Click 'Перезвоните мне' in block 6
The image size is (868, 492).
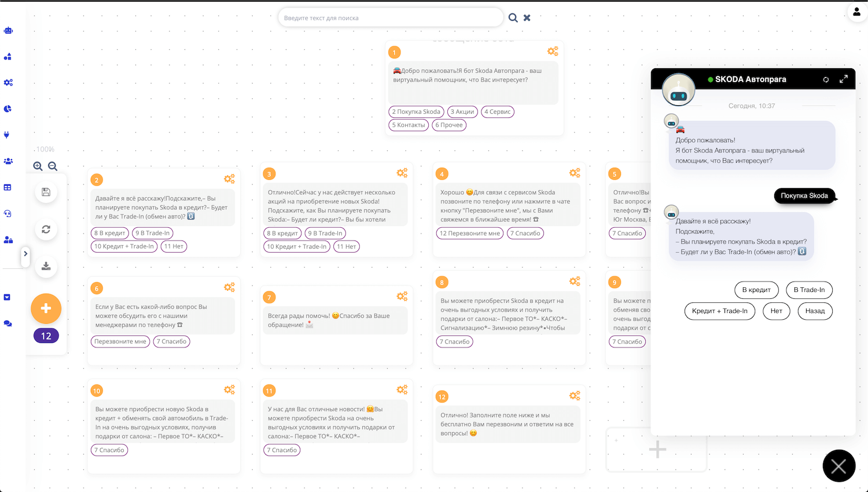tap(120, 341)
